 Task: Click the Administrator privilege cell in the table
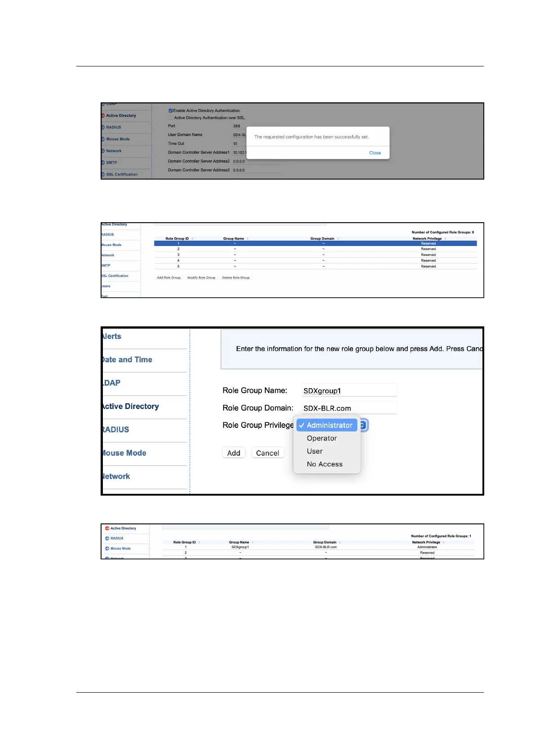[427, 547]
